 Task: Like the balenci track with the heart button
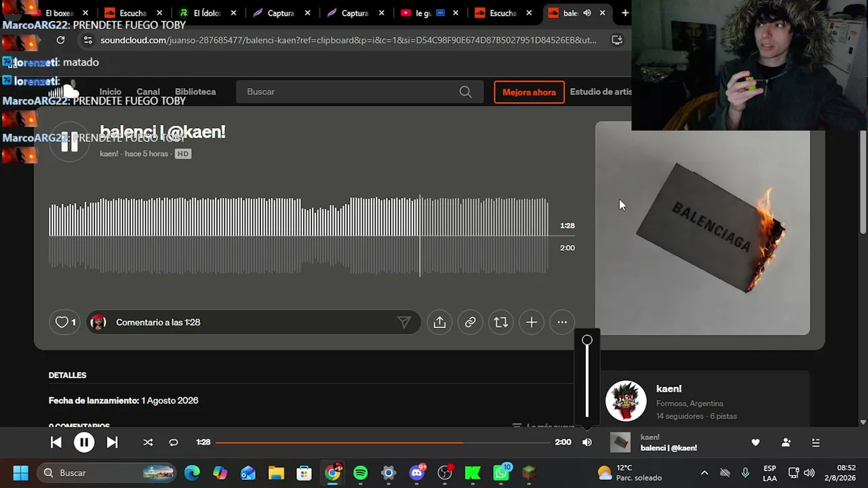pos(65,323)
